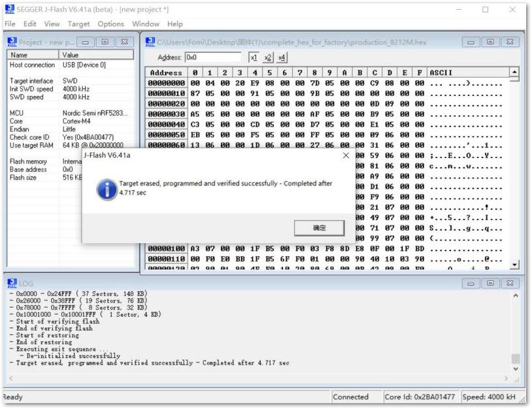Minimize the Project panel window

click(x=85, y=42)
